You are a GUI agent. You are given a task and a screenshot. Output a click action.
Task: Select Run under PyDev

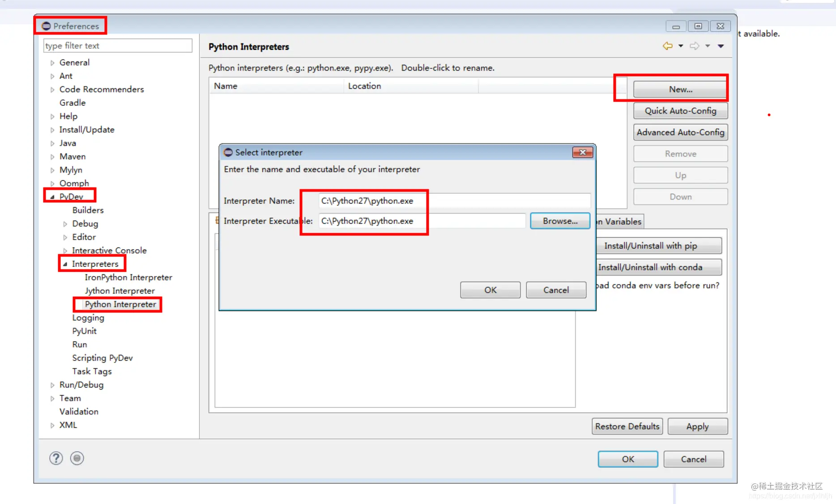pyautogui.click(x=80, y=344)
